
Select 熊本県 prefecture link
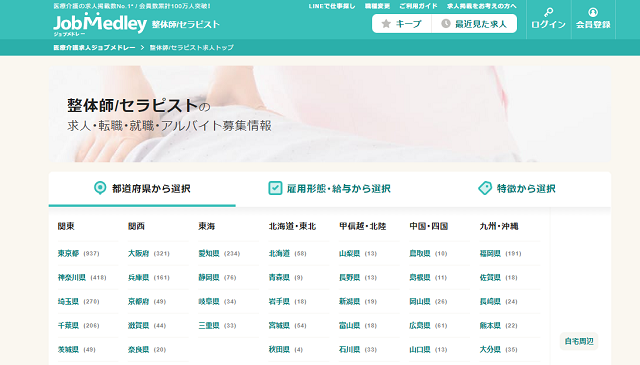click(x=490, y=326)
